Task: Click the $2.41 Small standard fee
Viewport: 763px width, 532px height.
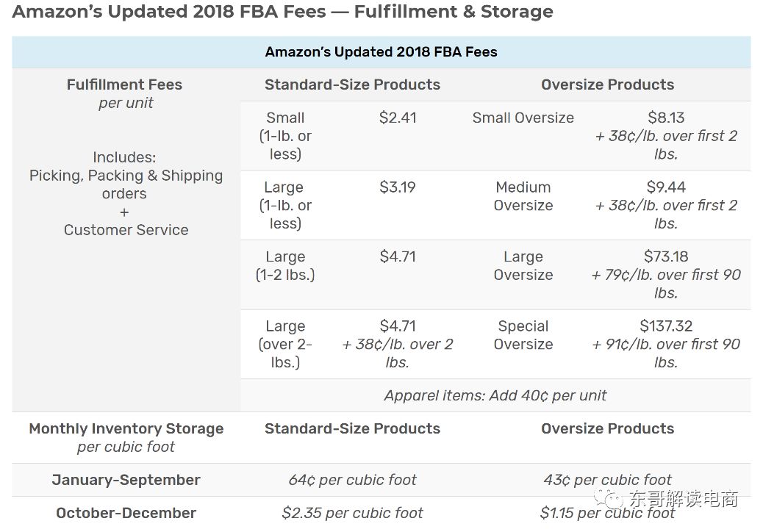Action: click(398, 117)
